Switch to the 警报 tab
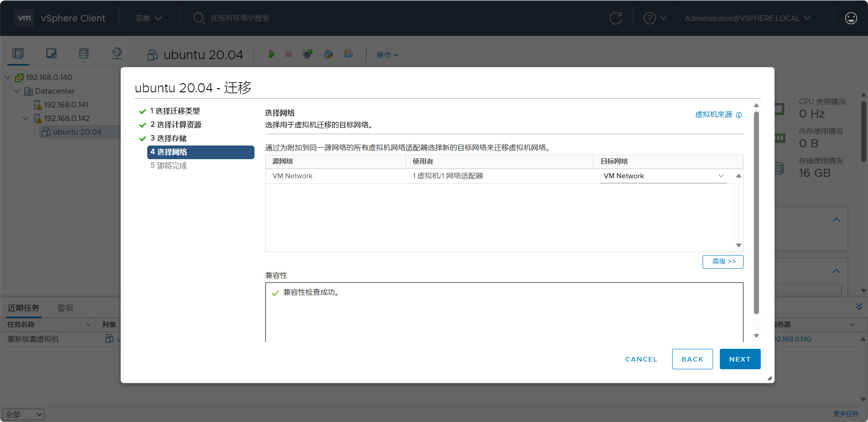Screen dimensions: 868x422 tap(65, 308)
